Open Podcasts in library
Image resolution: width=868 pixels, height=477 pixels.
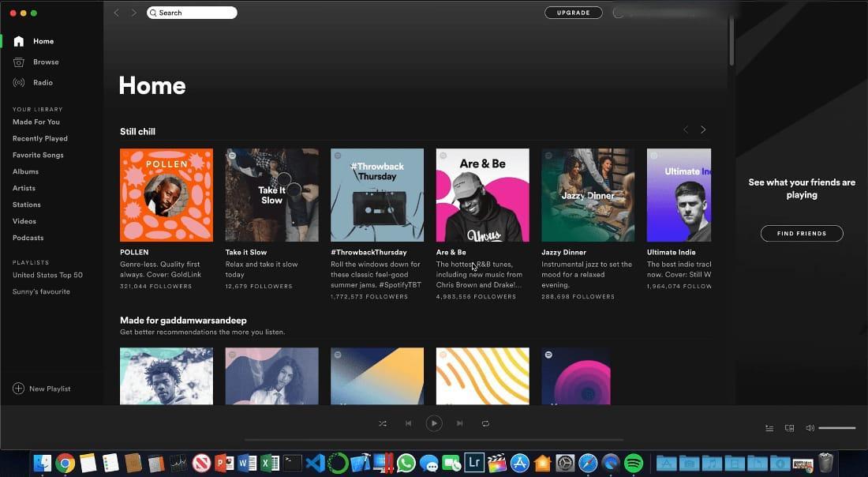28,238
